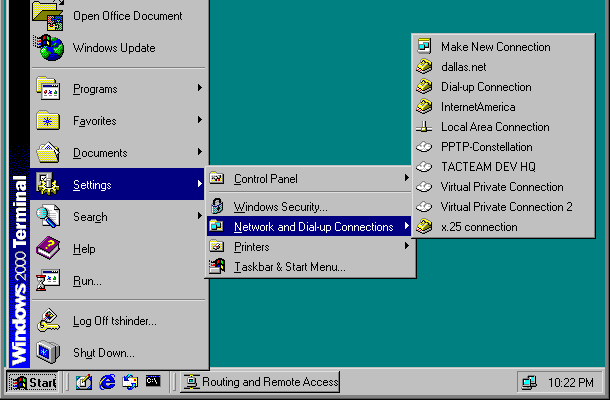Expand the Settings submenu arrow
The height and width of the screenshot is (400, 610).
[200, 183]
